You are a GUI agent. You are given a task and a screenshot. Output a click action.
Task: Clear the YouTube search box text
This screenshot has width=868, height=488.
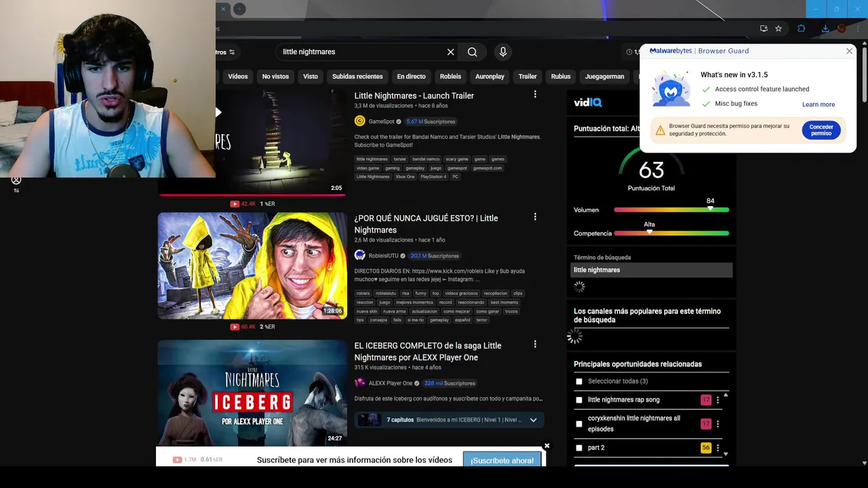[x=450, y=52]
